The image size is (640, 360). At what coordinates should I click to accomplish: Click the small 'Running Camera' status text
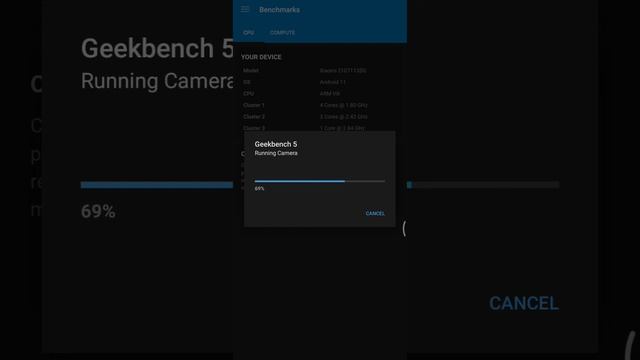276,153
